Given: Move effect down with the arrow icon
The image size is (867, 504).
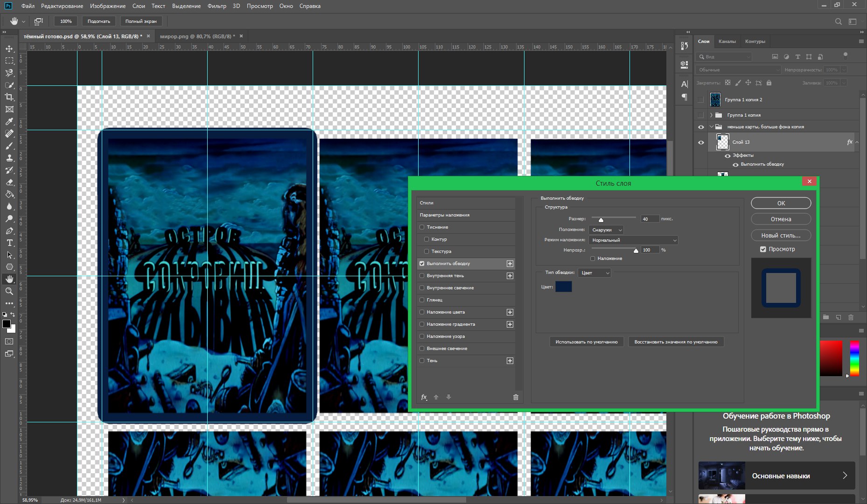Looking at the screenshot, I should [x=448, y=397].
